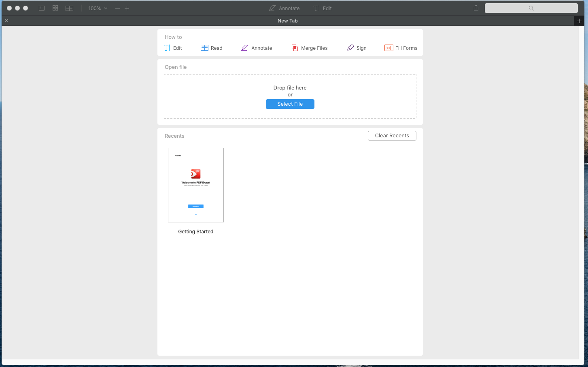
Task: Open the How to Sign guide
Action: point(357,48)
